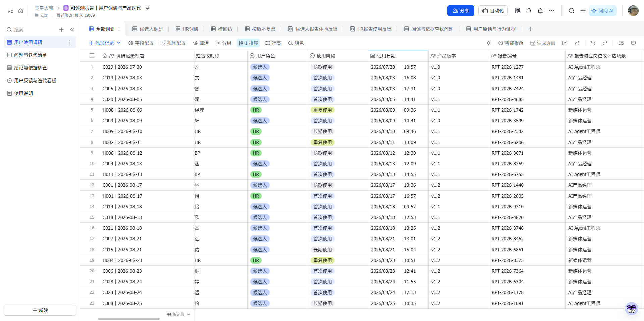Open the 报告编号 column header
This screenshot has height=321, width=644.
click(x=527, y=56)
